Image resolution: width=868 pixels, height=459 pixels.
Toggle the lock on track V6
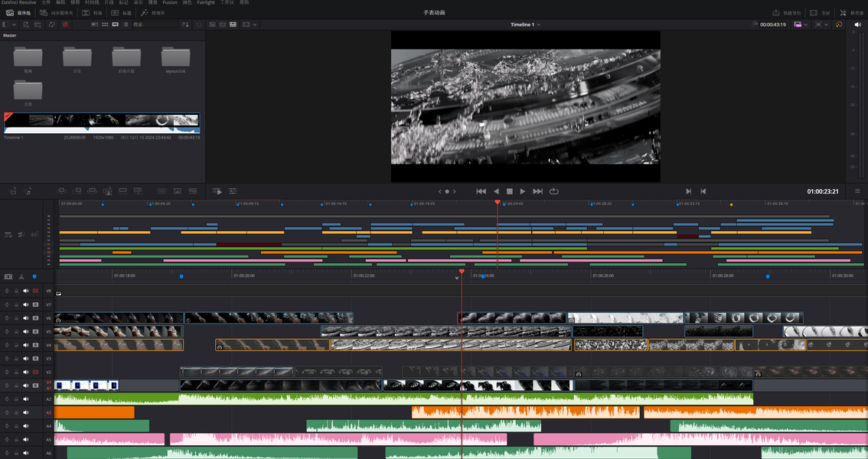pyautogui.click(x=16, y=318)
